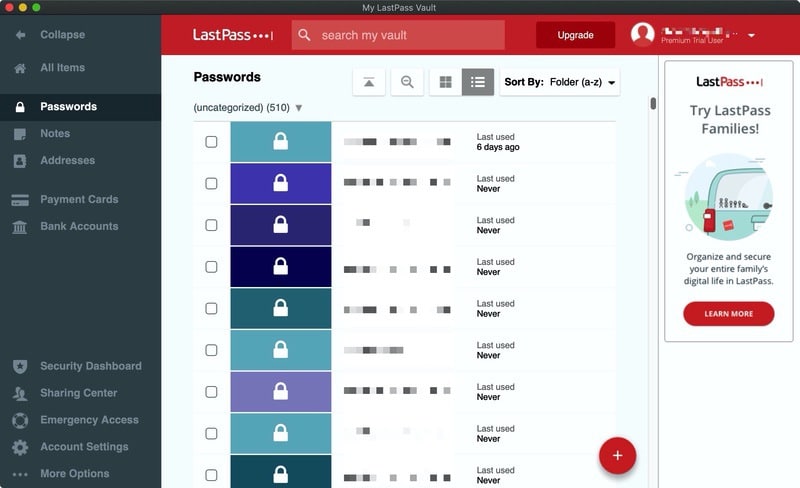Viewport: 800px width, 488px height.
Task: Open Payment Cards via card icon
Action: coord(20,200)
